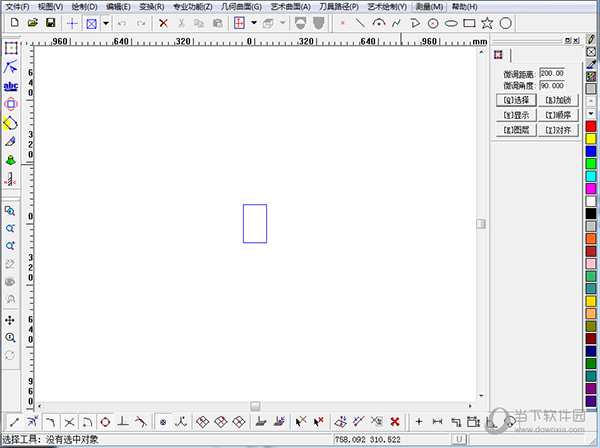The height and width of the screenshot is (448, 600).
Task: Click the eyedropper icon above the color palette
Action: (x=591, y=64)
